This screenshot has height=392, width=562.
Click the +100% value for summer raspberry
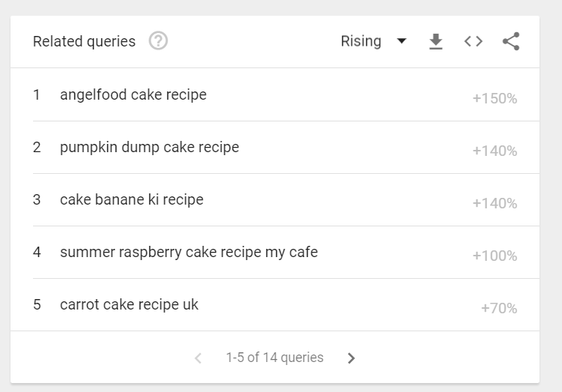pyautogui.click(x=494, y=256)
